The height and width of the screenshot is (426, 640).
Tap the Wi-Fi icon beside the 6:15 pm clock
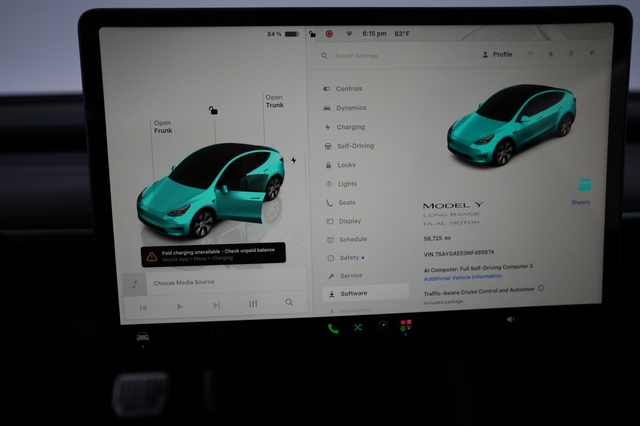[349, 34]
